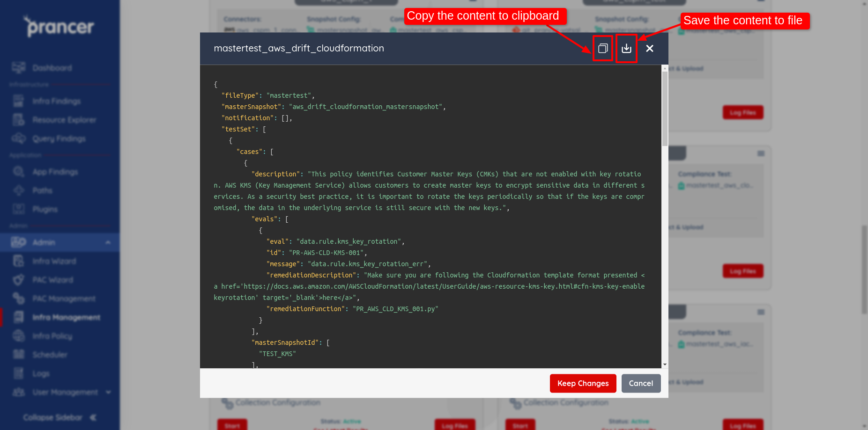Open Plugins in the sidebar
868x430 pixels.
point(45,209)
